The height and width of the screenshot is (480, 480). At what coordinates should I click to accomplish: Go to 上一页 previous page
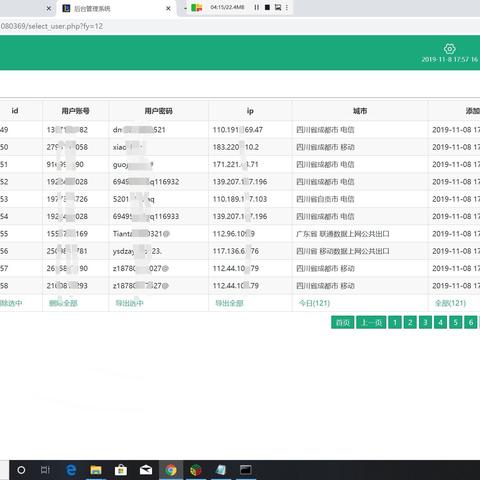pyautogui.click(x=371, y=322)
